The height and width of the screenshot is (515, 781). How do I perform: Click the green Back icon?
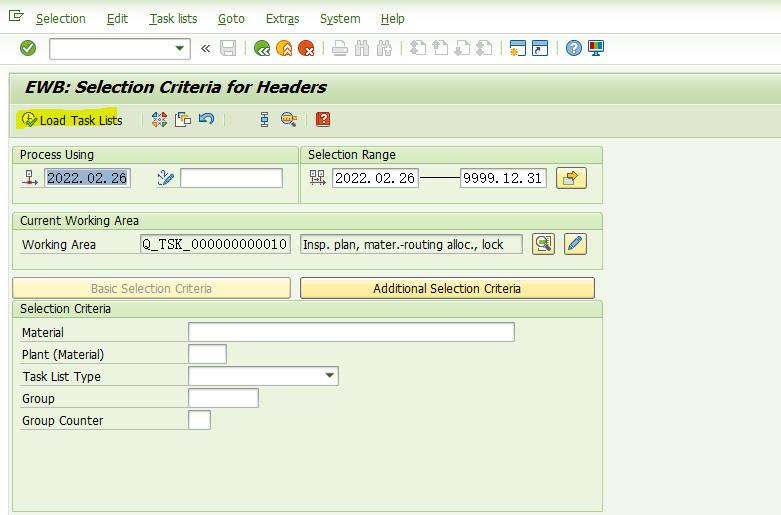(262, 48)
